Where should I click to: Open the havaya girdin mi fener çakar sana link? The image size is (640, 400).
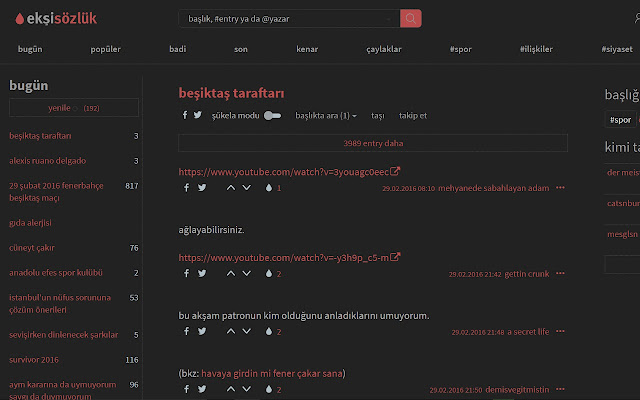pos(271,373)
